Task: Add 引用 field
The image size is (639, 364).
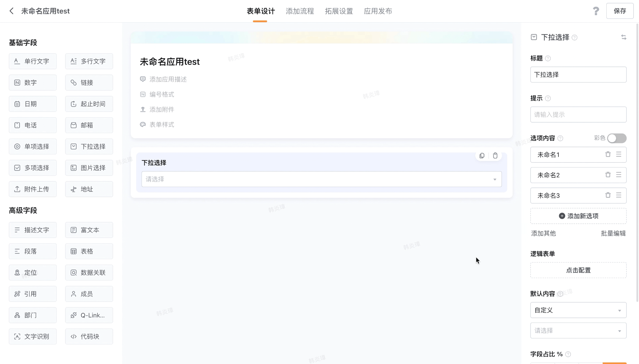Action: (33, 294)
